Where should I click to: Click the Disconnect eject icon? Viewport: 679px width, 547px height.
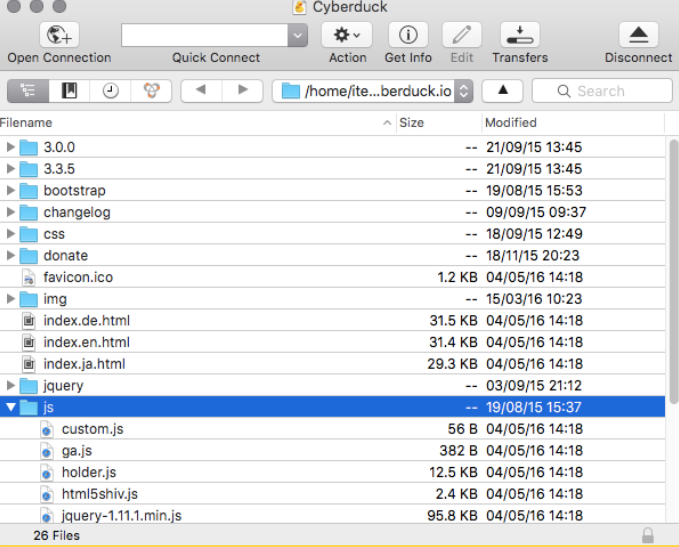pyautogui.click(x=638, y=35)
